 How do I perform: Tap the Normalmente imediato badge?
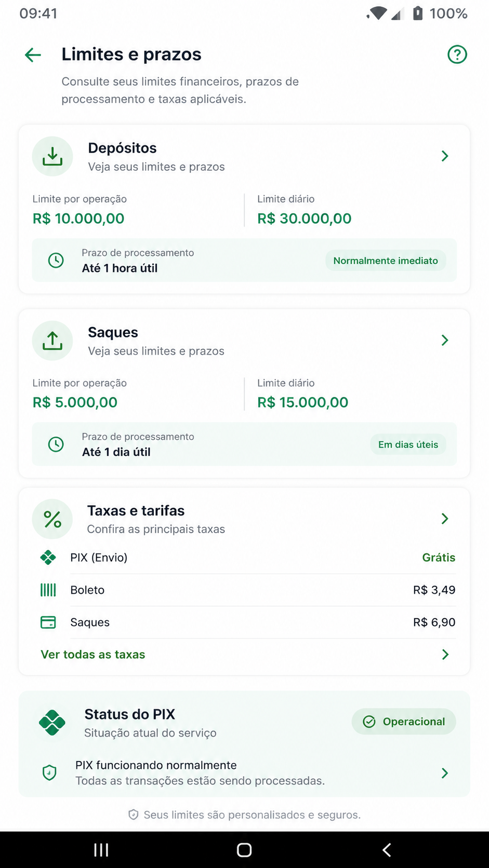386,261
